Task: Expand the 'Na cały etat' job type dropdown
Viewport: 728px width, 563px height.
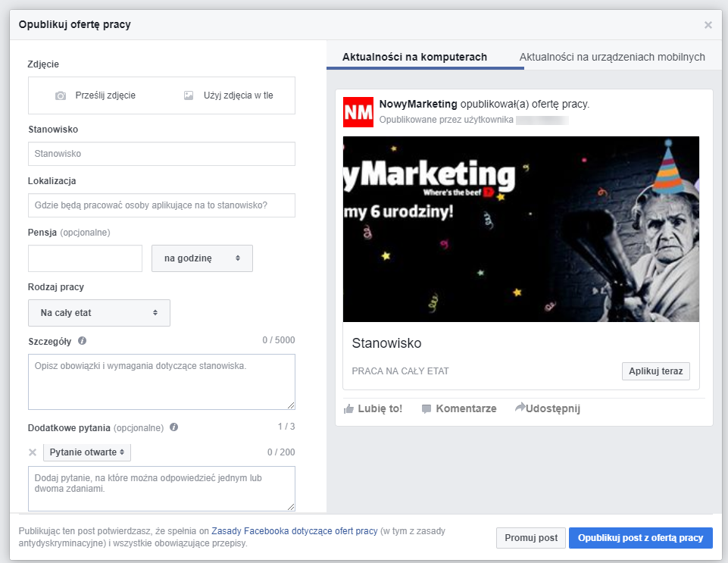Action: [x=99, y=313]
